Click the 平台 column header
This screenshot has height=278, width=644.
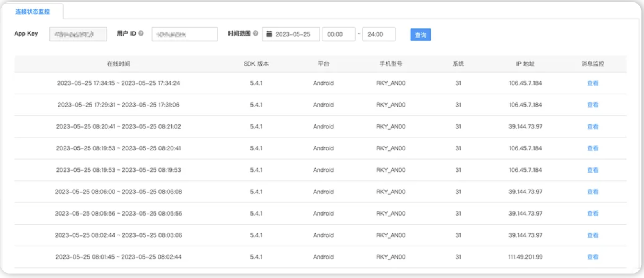(324, 64)
